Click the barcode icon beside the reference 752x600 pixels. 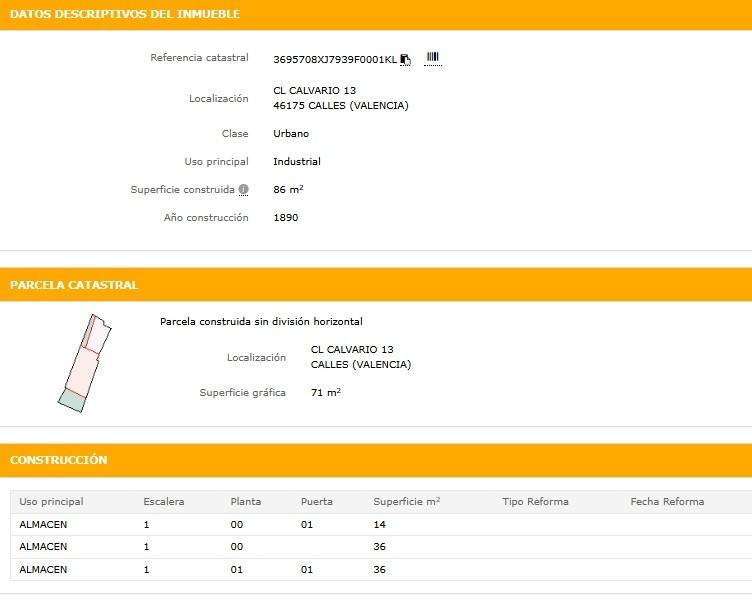(x=432, y=58)
